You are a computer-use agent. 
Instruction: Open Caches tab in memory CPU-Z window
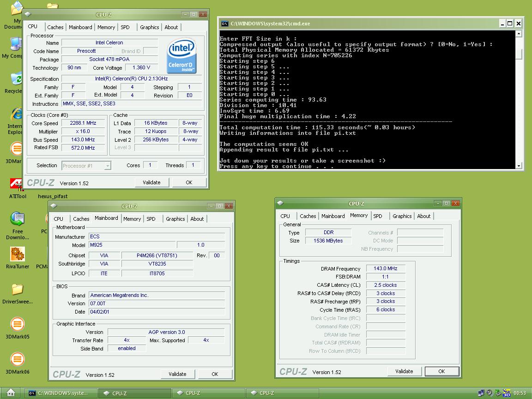[x=308, y=216]
